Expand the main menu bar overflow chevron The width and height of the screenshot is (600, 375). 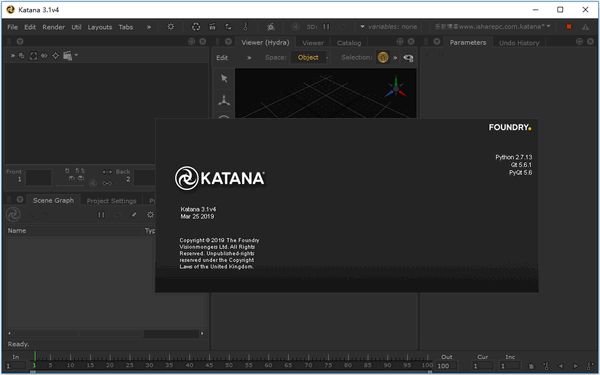pyautogui.click(x=149, y=27)
